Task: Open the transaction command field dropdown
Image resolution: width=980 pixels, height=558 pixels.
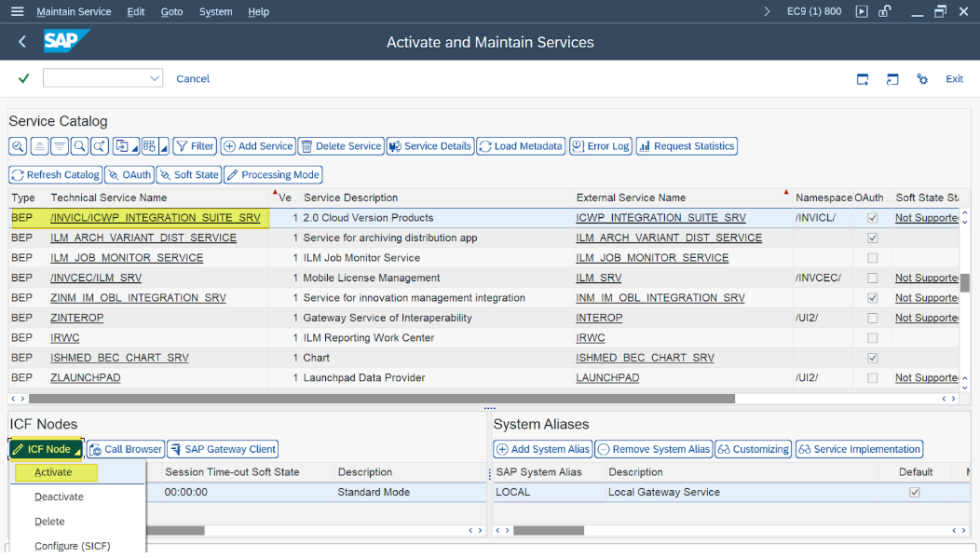Action: click(155, 78)
